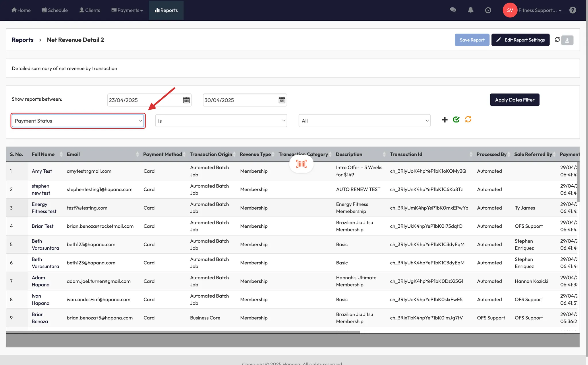Click the clock history icon
588x365 pixels.
pyautogui.click(x=488, y=10)
